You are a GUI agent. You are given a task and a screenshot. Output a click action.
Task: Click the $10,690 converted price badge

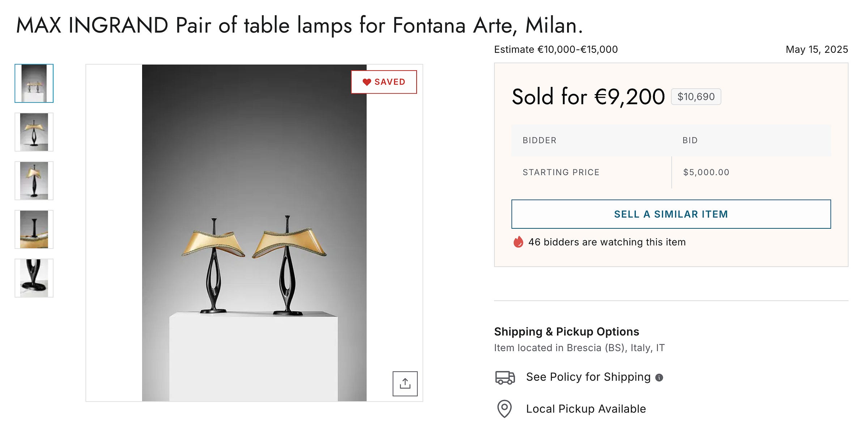click(x=696, y=97)
